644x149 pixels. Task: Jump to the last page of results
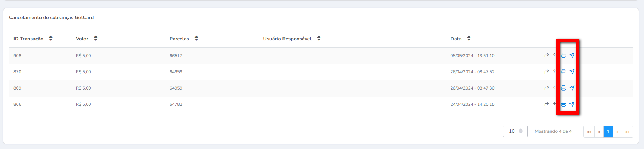pos(627,132)
